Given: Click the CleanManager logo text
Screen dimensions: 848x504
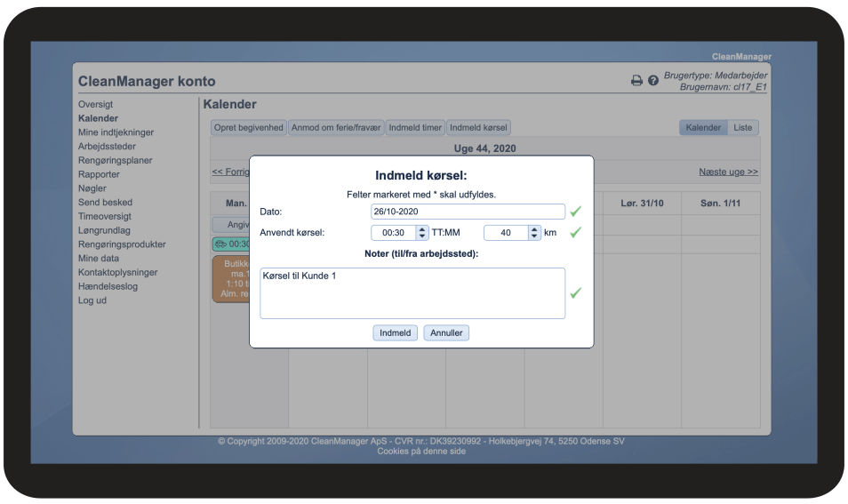Looking at the screenshot, I should point(741,57).
